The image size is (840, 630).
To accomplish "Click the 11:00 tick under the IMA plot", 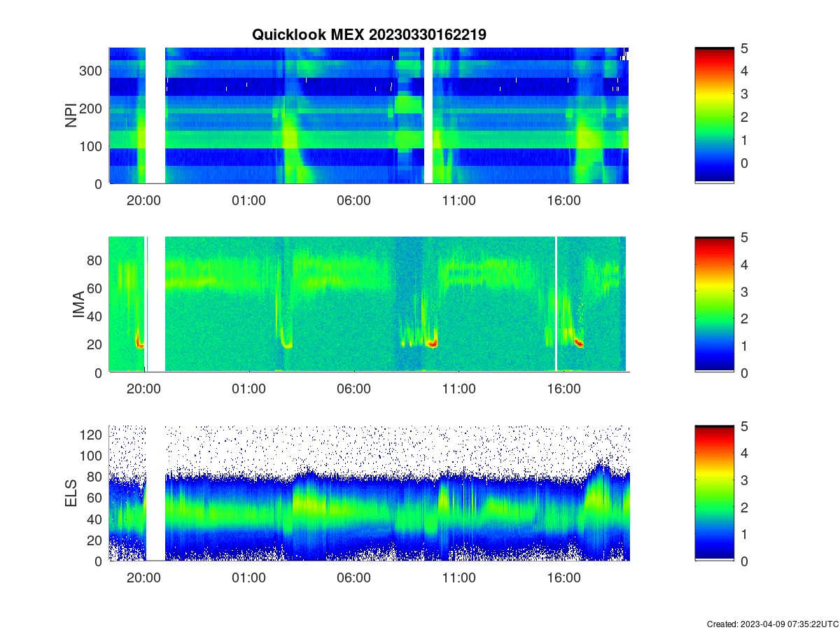I will point(459,389).
